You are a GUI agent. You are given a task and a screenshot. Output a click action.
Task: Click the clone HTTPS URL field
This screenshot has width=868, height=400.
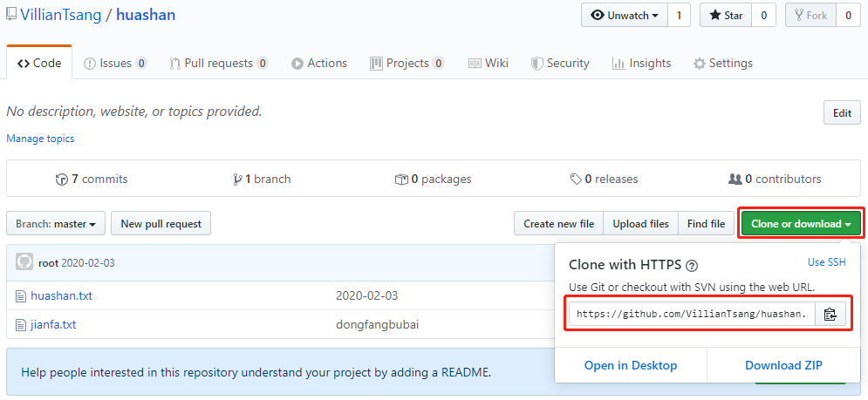click(x=693, y=314)
